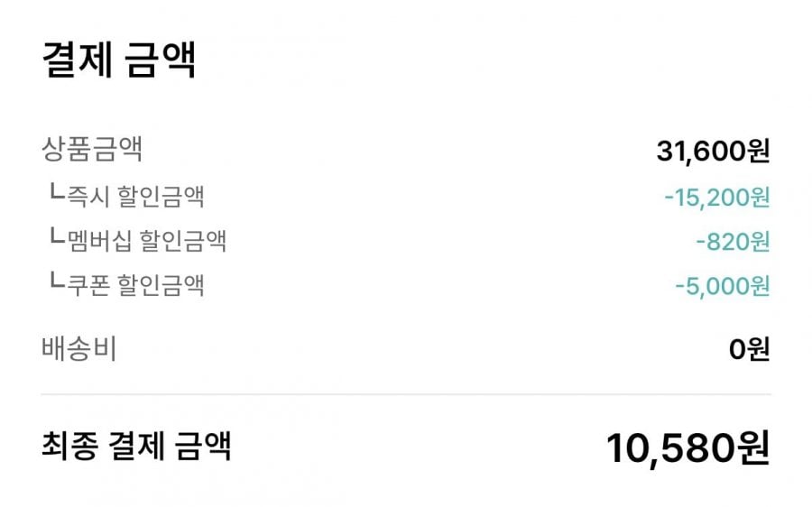
Task: Select the 배송비 label
Action: click(x=78, y=348)
